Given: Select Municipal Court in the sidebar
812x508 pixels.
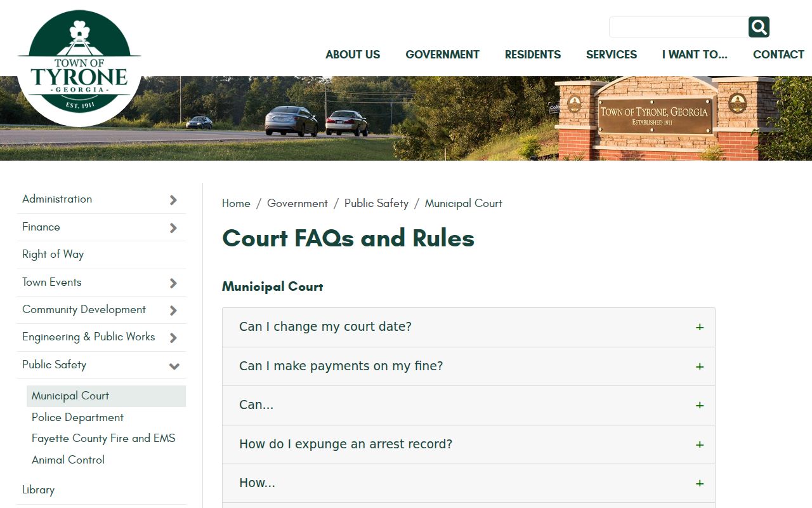Looking at the screenshot, I should pos(106,396).
